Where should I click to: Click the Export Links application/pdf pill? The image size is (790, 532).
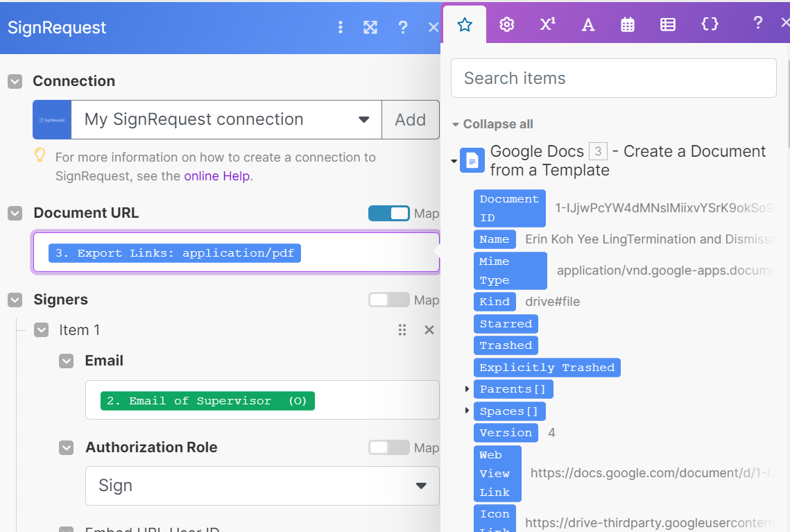point(175,253)
